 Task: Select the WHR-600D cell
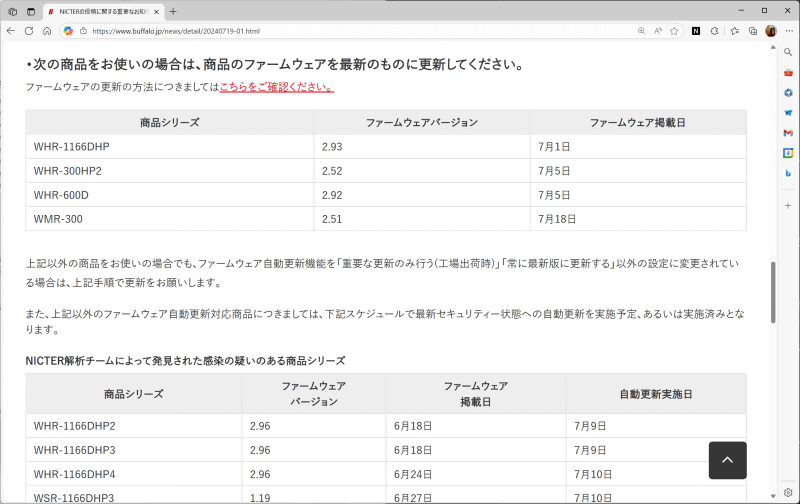(169, 195)
